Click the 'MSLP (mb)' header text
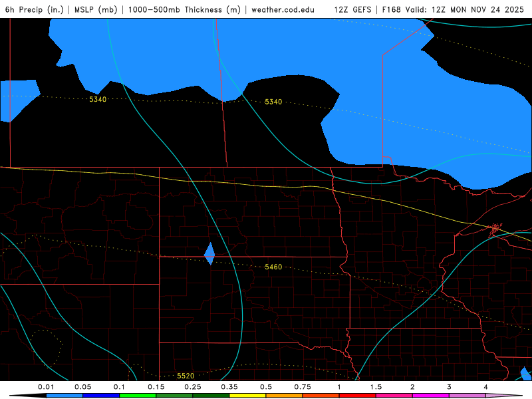The height and width of the screenshot is (399, 532). (96, 9)
